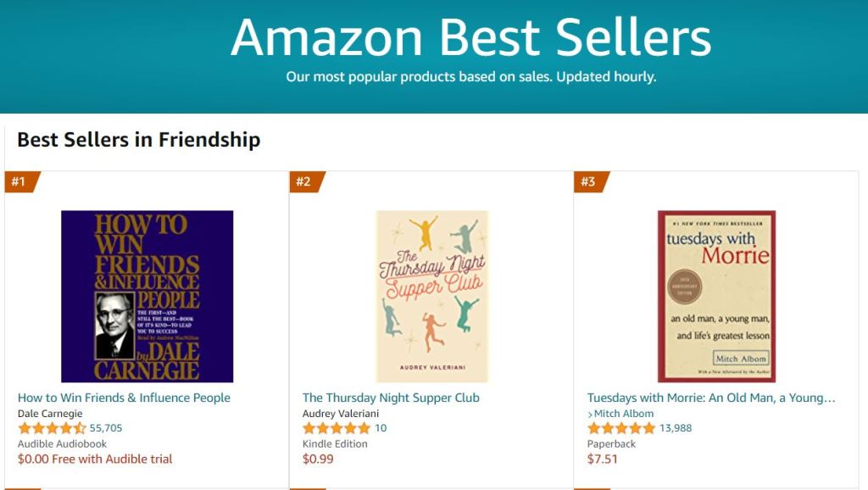Image resolution: width=868 pixels, height=490 pixels.
Task: Open Tuesdays with Morrie title link
Action: tap(711, 398)
